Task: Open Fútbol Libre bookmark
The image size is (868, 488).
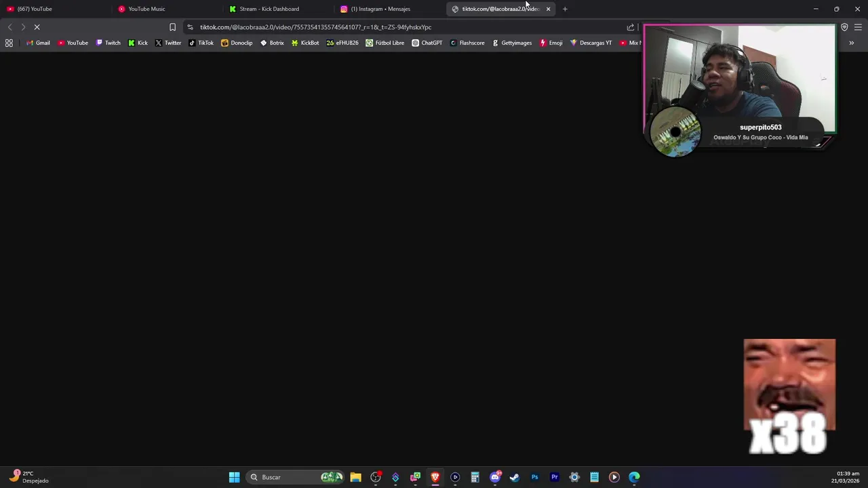Action: (x=384, y=43)
